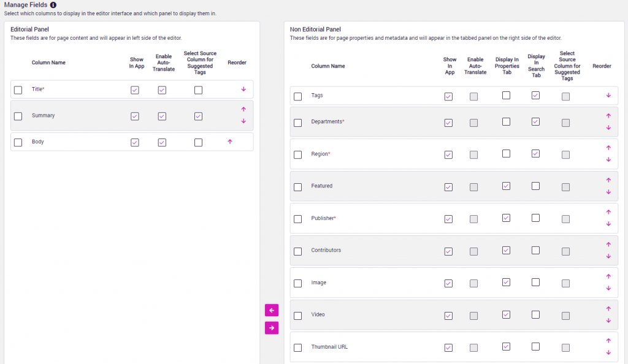
Task: Select the Summary row checkbox
Action: 18,116
